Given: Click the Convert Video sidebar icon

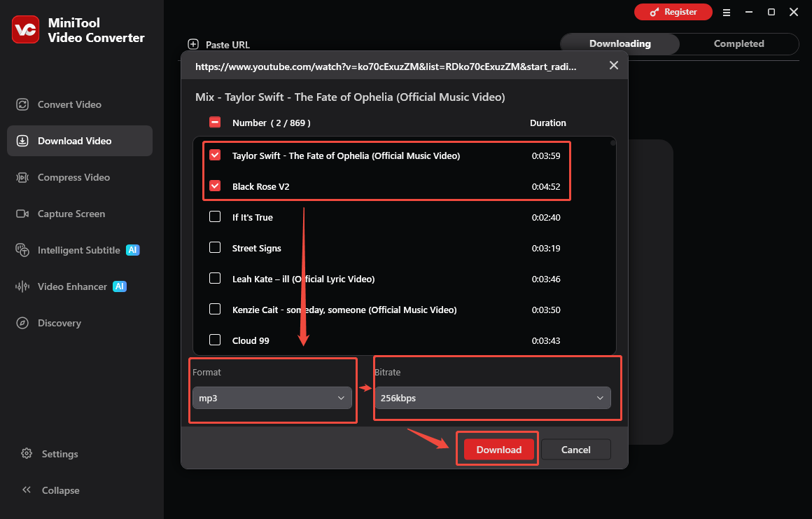Looking at the screenshot, I should tap(22, 104).
